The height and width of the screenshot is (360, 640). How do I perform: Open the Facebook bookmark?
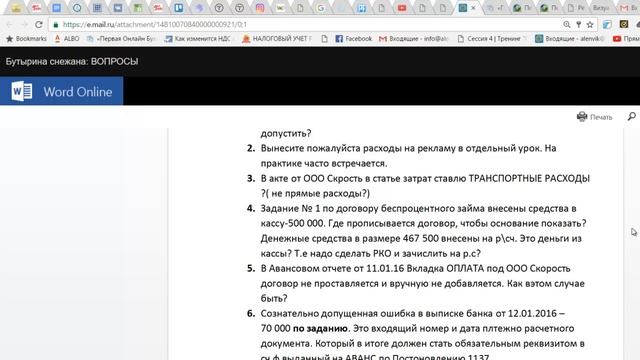pyautogui.click(x=353, y=39)
